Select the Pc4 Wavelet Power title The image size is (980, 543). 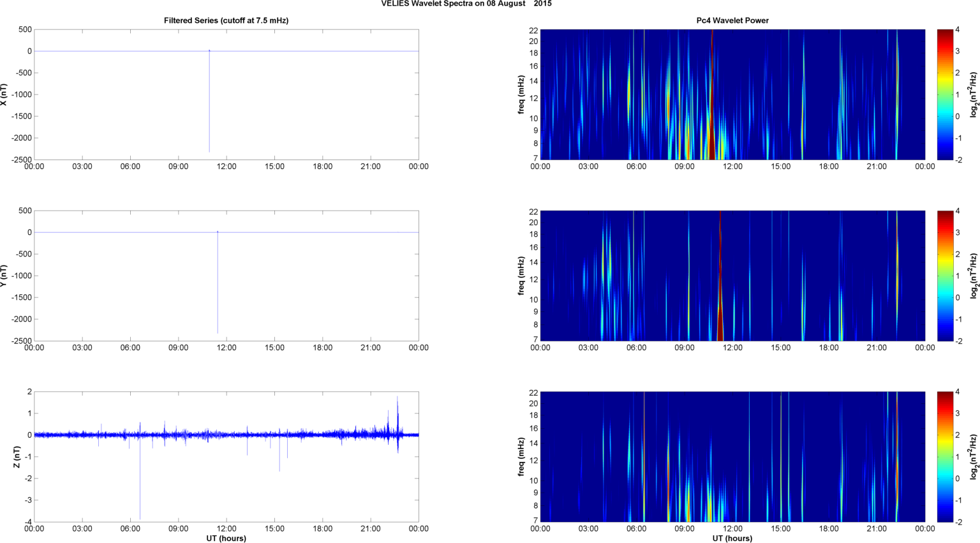(732, 20)
